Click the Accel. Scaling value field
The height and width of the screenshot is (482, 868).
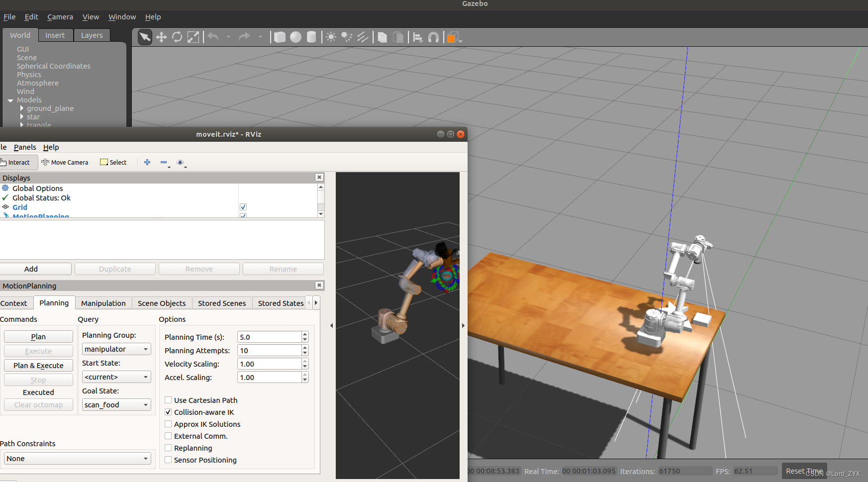tap(269, 378)
